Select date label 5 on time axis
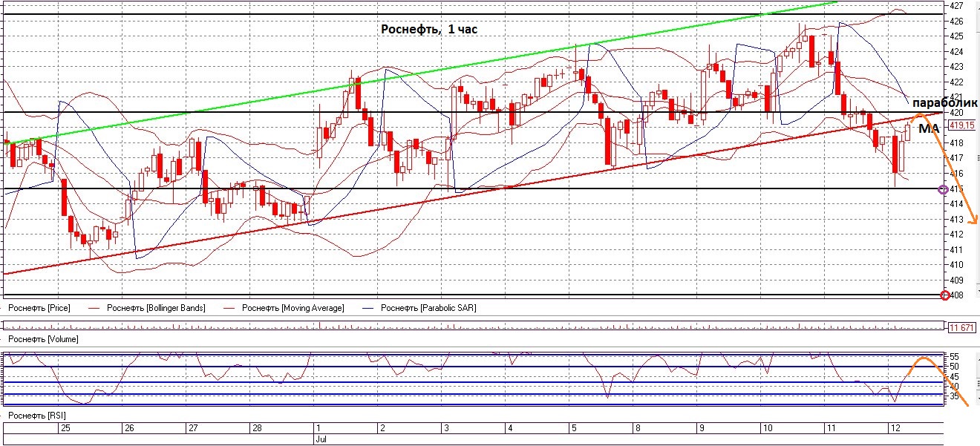The height and width of the screenshot is (446, 980). (573, 429)
